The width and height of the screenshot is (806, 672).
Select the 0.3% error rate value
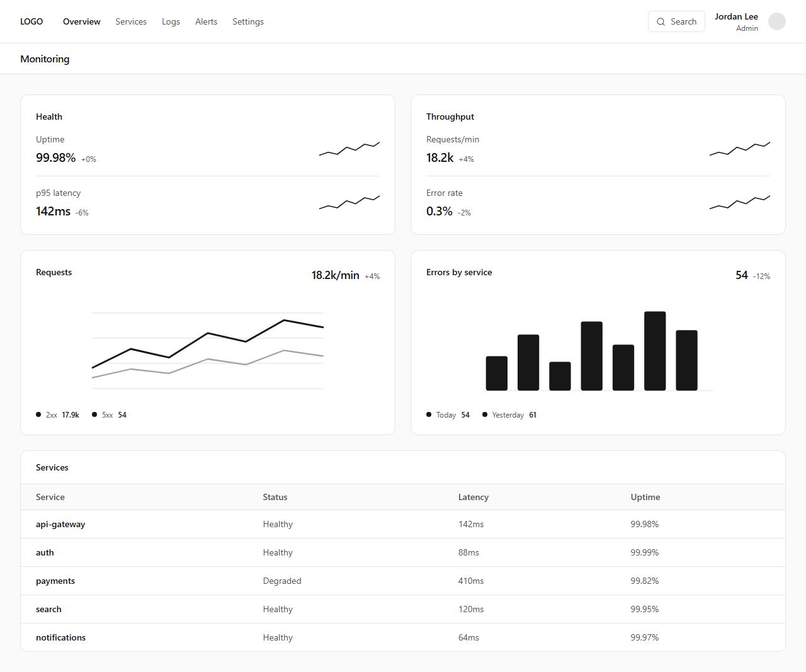[x=439, y=211]
